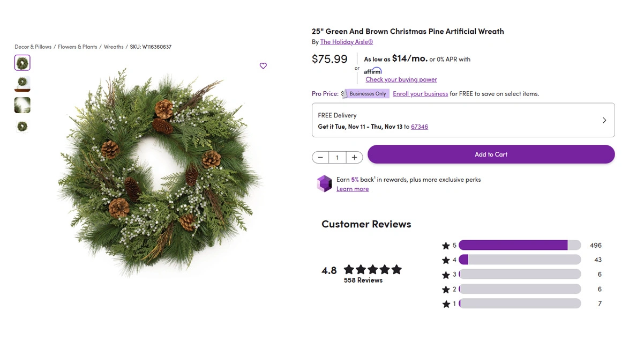Viewport: 644px width, 340px height.
Task: Click the quantity input field
Action: pos(337,157)
